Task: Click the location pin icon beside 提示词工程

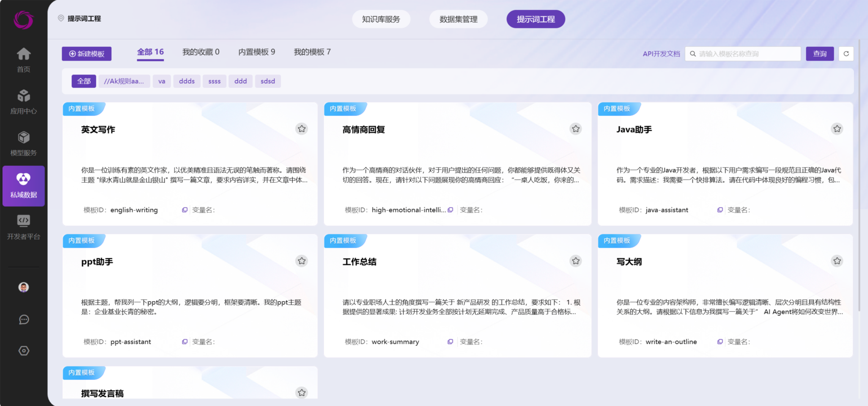Action: coord(61,18)
